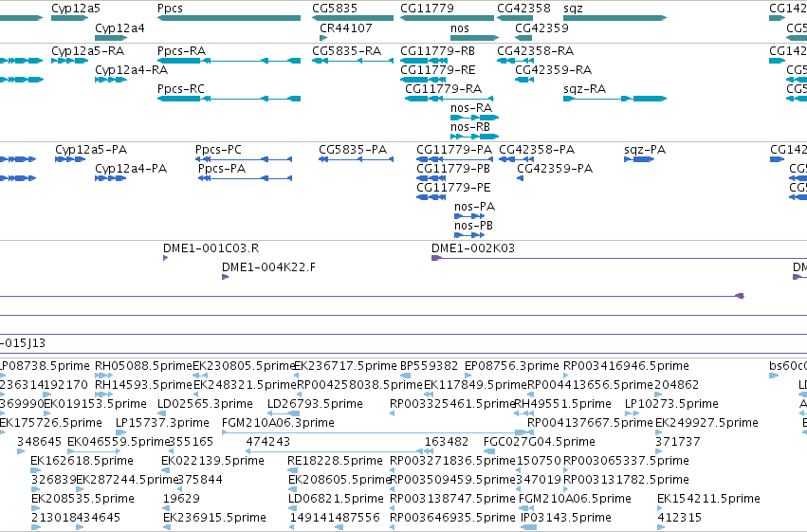This screenshot has width=807, height=532.
Task: Select the CG11779 gene label
Action: coord(427,9)
